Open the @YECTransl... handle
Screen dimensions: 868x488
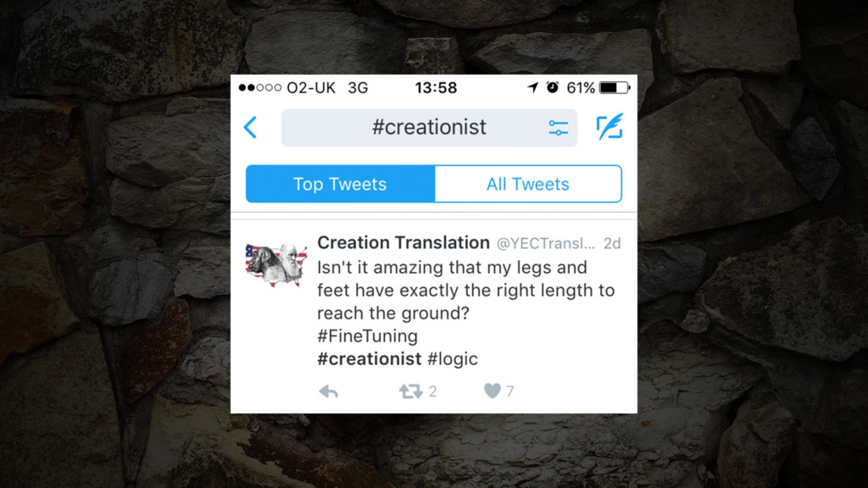tap(546, 243)
